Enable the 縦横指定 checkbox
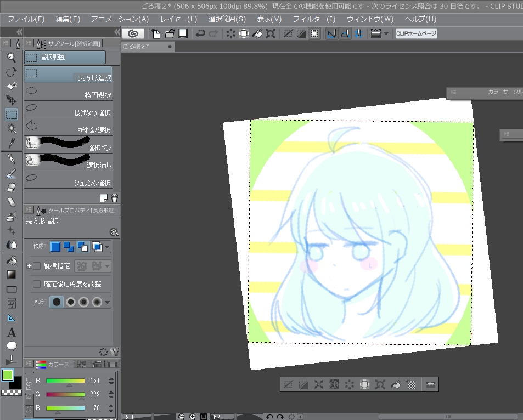The image size is (523, 420). pos(37,266)
